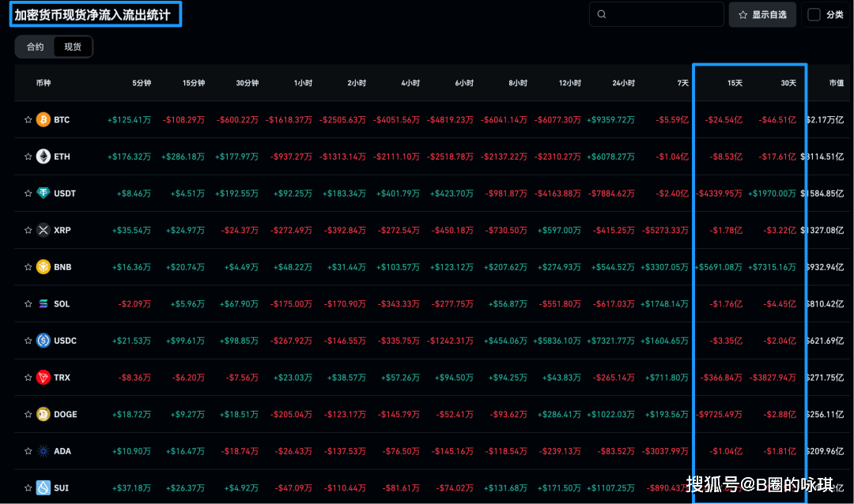This screenshot has width=854, height=504.
Task: Click the Tether USDT coin icon
Action: (x=43, y=194)
